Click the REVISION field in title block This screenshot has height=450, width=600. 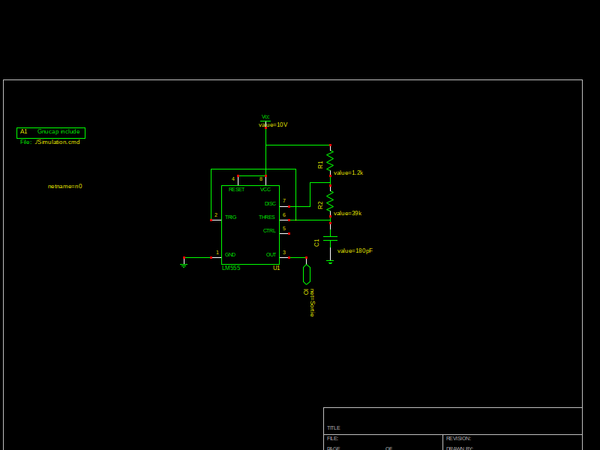tap(459, 438)
